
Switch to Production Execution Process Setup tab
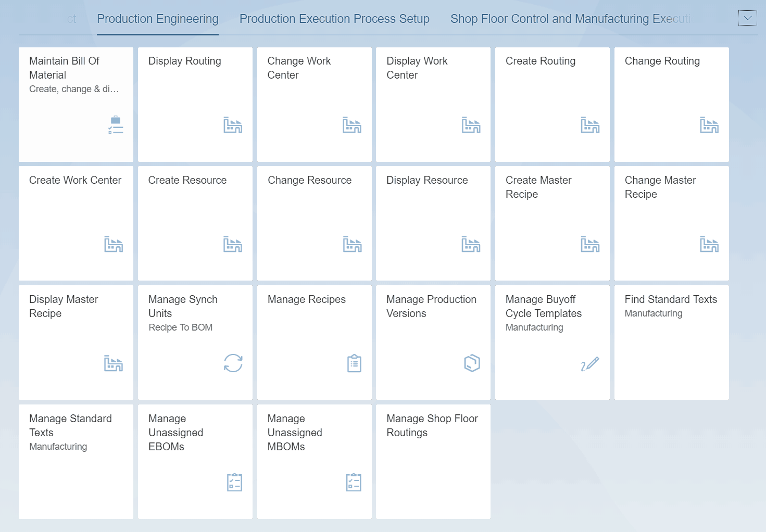pyautogui.click(x=334, y=19)
